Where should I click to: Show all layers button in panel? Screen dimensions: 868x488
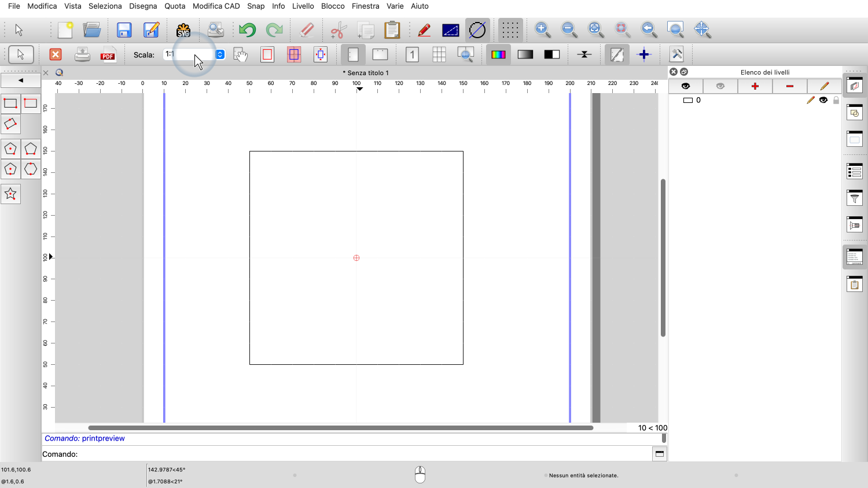pyautogui.click(x=686, y=86)
